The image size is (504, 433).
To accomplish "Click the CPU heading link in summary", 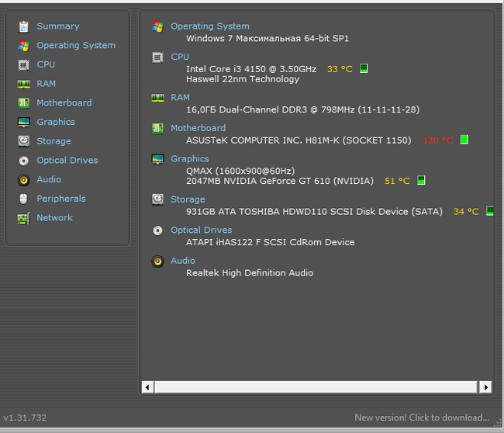I will point(180,57).
